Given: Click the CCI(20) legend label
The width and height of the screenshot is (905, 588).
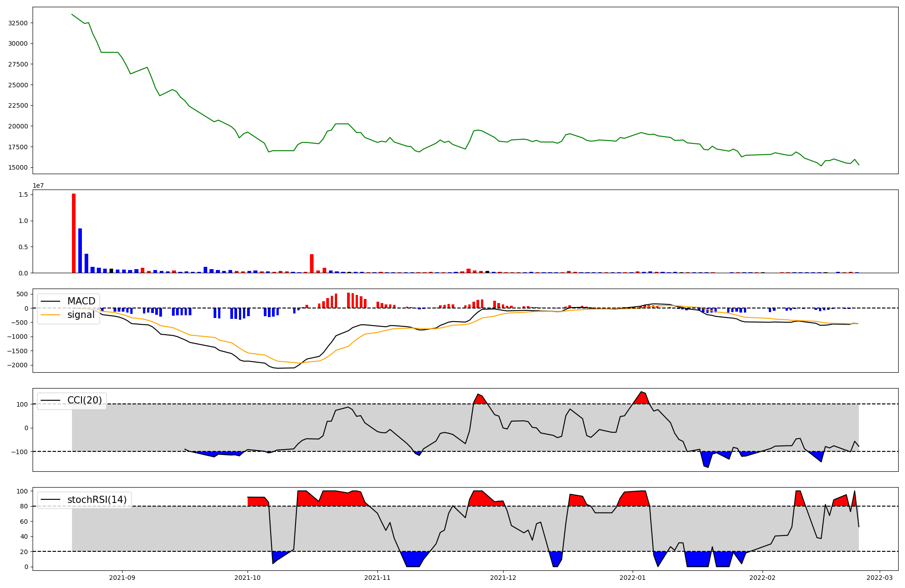Looking at the screenshot, I should click(84, 400).
